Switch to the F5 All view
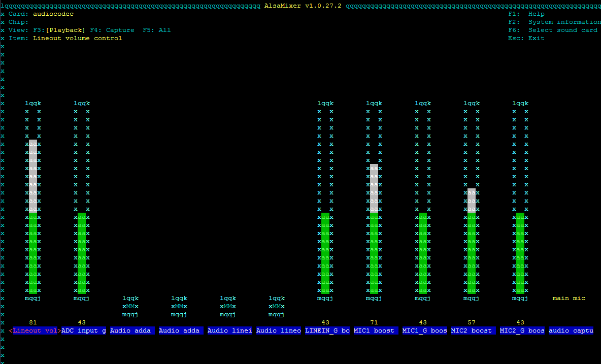 point(157,30)
